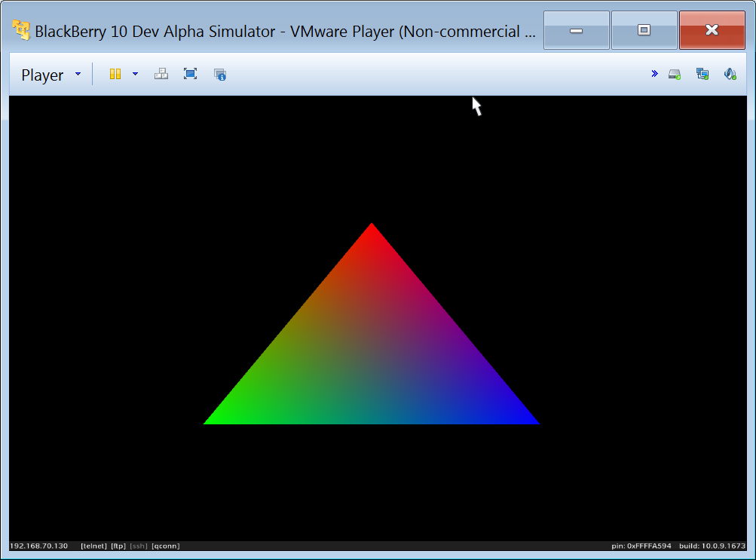756x560 pixels.
Task: Click the ftp status label
Action: click(118, 546)
